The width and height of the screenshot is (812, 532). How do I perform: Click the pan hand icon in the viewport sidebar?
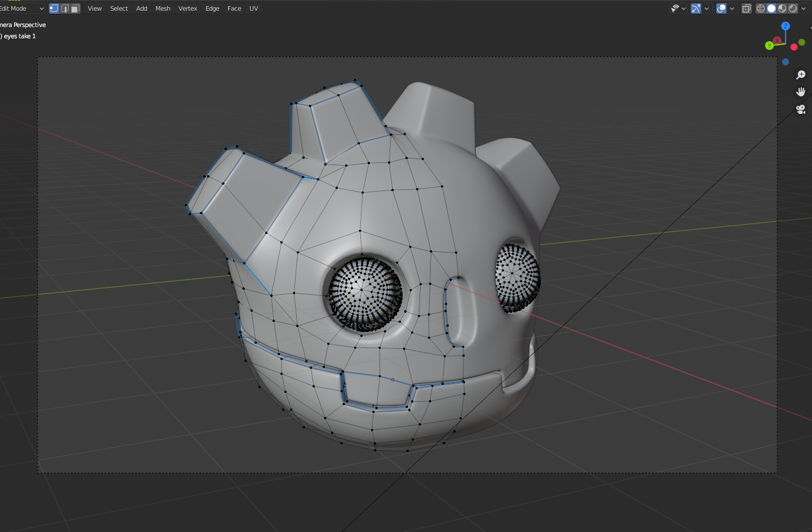[x=801, y=91]
